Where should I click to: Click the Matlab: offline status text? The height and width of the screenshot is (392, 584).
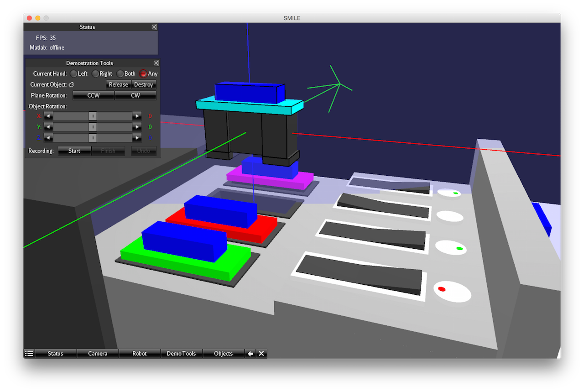(47, 47)
